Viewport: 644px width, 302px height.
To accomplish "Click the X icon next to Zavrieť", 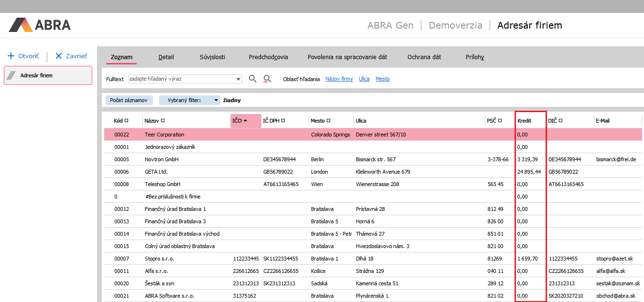I will click(59, 56).
